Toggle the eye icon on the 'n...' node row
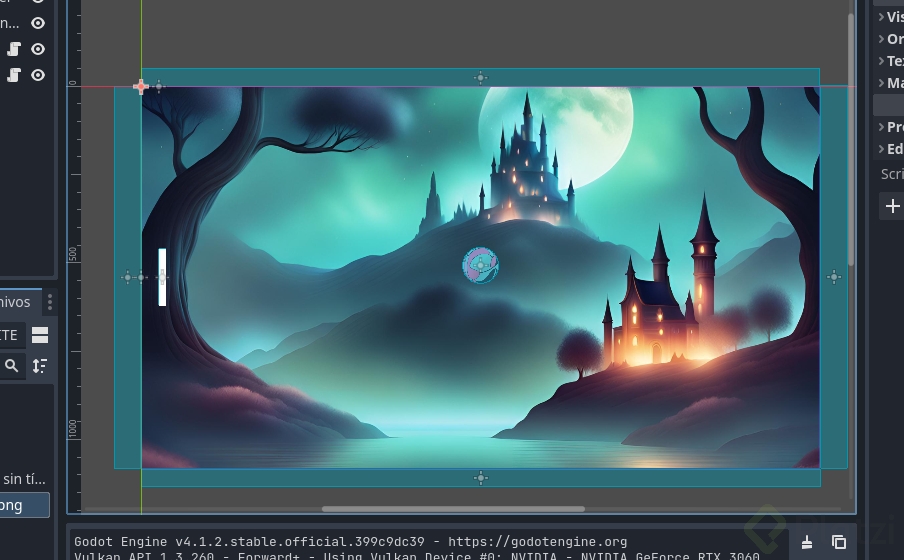The height and width of the screenshot is (560, 904). coord(38,23)
